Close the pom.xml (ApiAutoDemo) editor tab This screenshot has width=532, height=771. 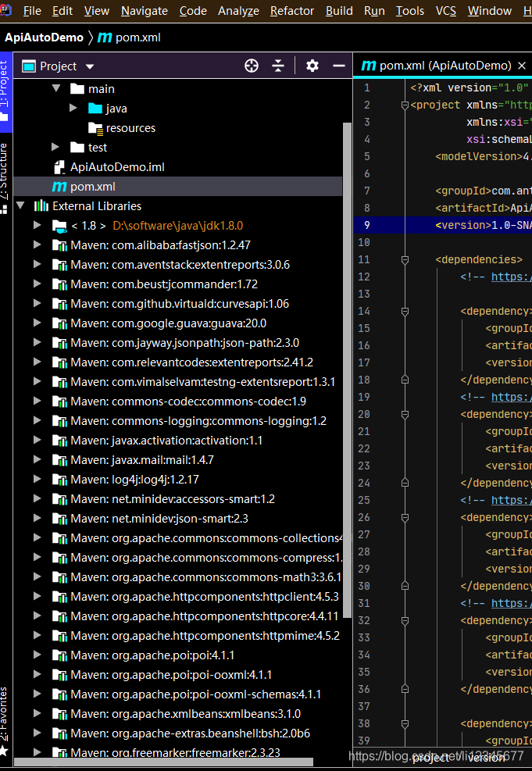coord(522,66)
